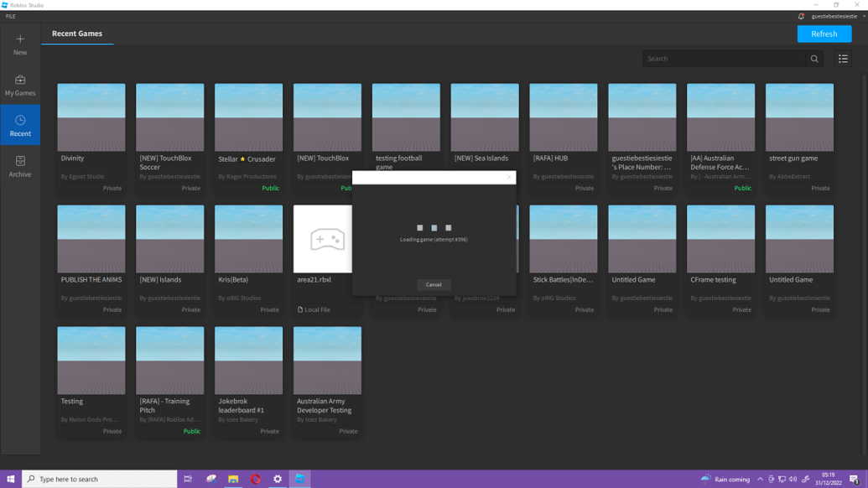Open the Settings gear taskbar icon

tap(278, 479)
